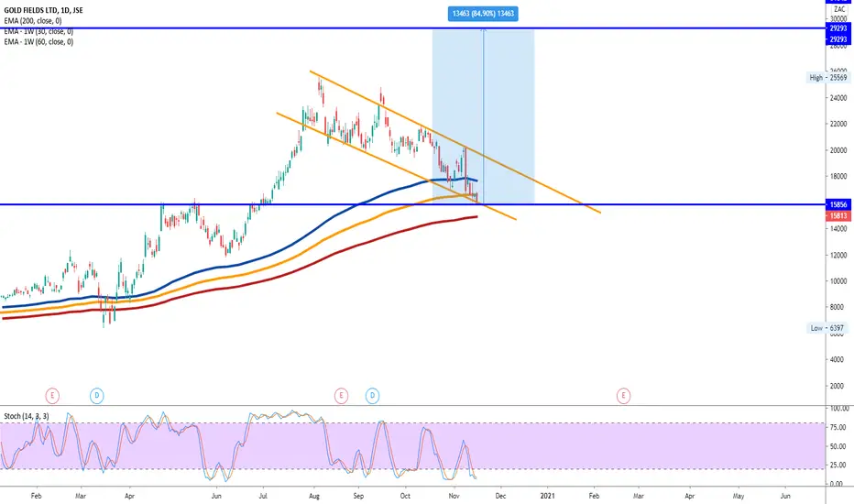Click the 20000 price axis label
This screenshot has height=504, width=854.
click(x=838, y=150)
